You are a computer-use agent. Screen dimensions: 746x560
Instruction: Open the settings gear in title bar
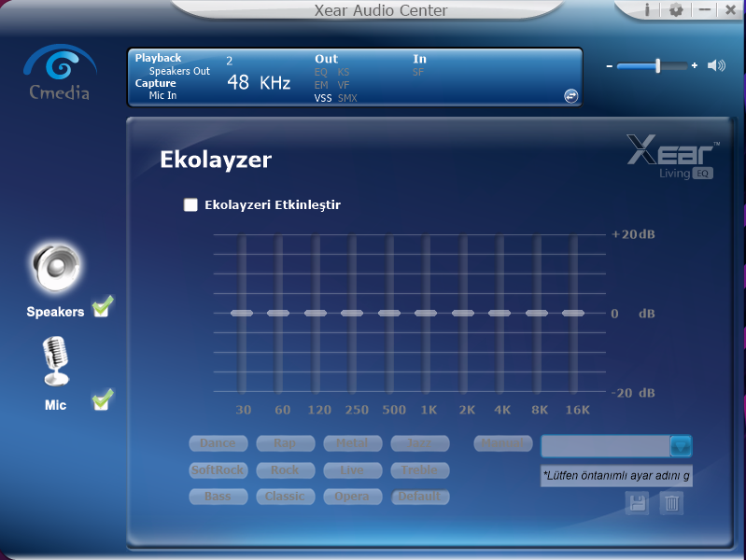coord(676,9)
